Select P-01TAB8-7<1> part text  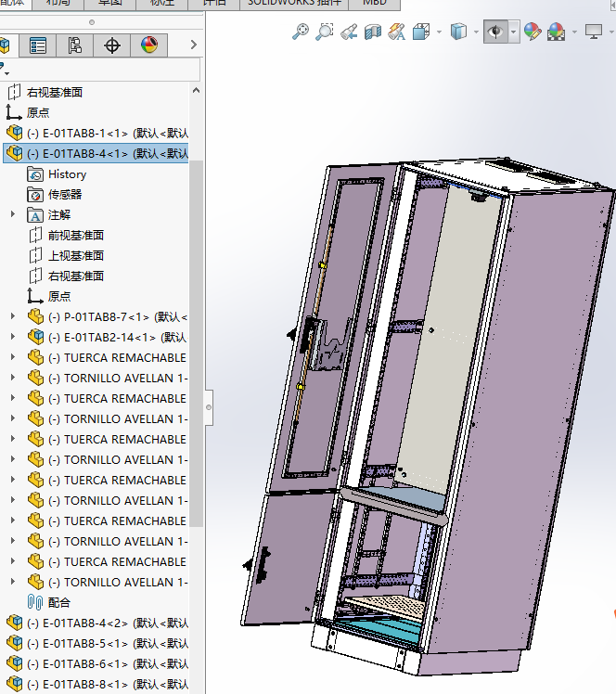tap(118, 317)
